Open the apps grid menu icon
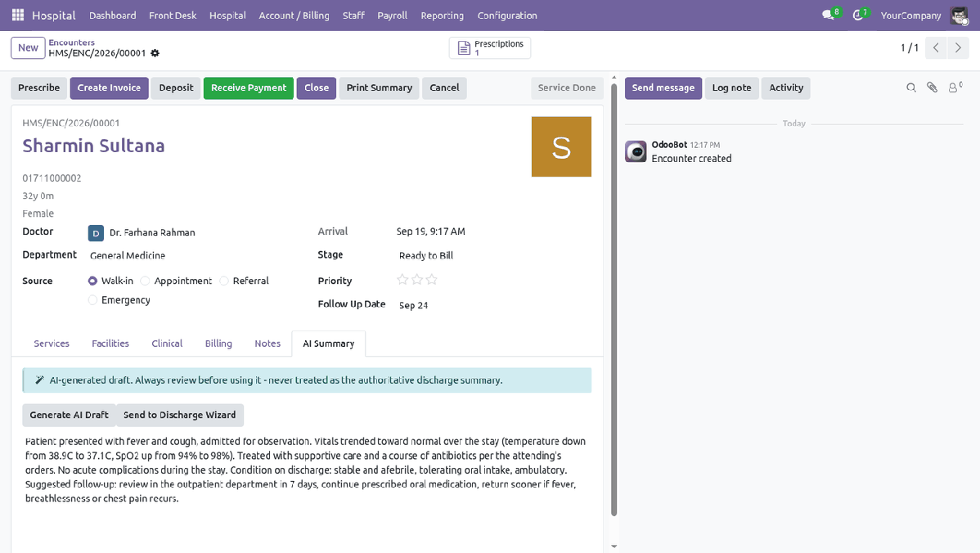Screen dimensions: 980x553 pos(17,15)
